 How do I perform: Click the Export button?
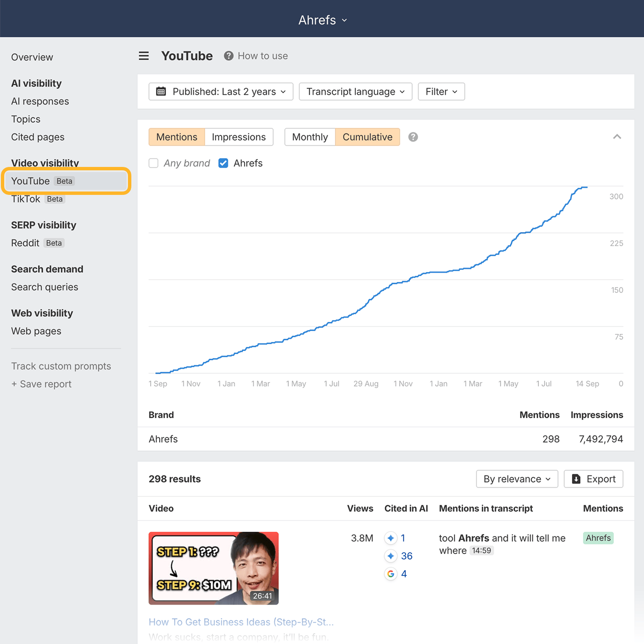593,479
